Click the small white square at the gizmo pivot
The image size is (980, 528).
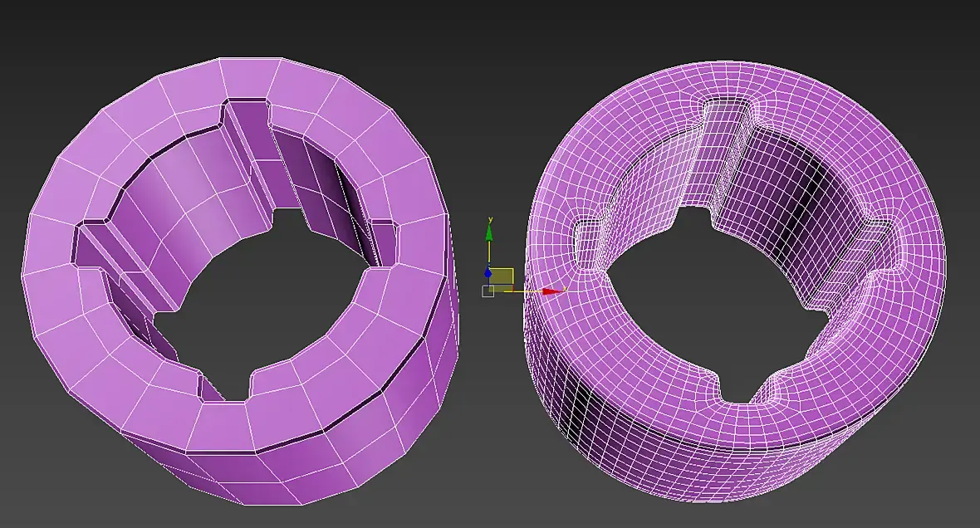tap(488, 291)
